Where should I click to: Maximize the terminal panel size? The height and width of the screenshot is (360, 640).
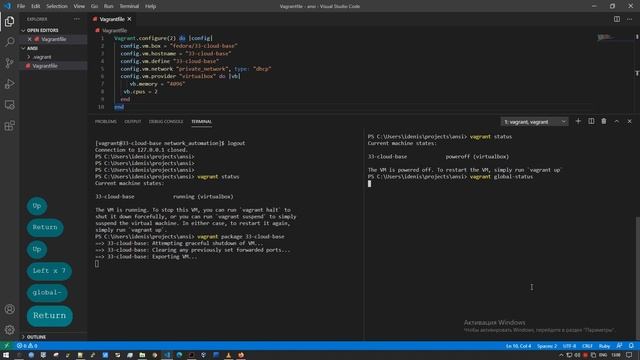616,121
